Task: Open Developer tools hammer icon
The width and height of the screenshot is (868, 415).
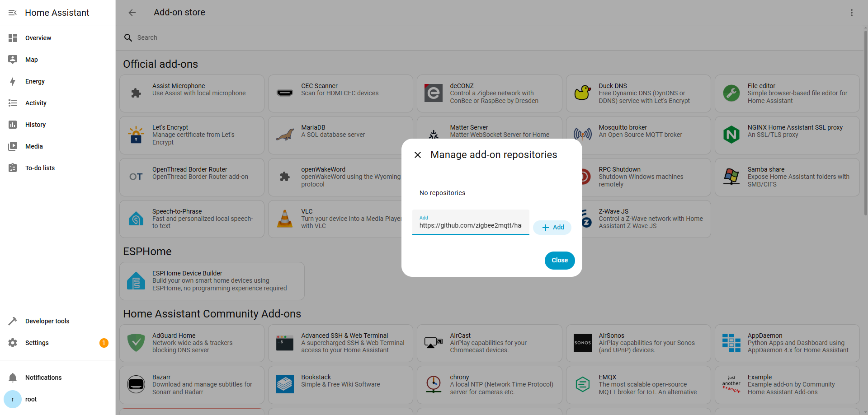Action: [13, 321]
